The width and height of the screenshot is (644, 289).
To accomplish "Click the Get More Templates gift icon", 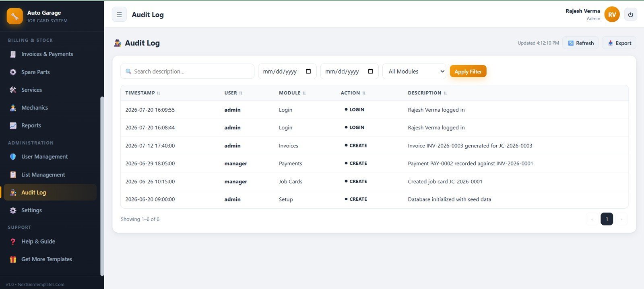I will pyautogui.click(x=13, y=259).
